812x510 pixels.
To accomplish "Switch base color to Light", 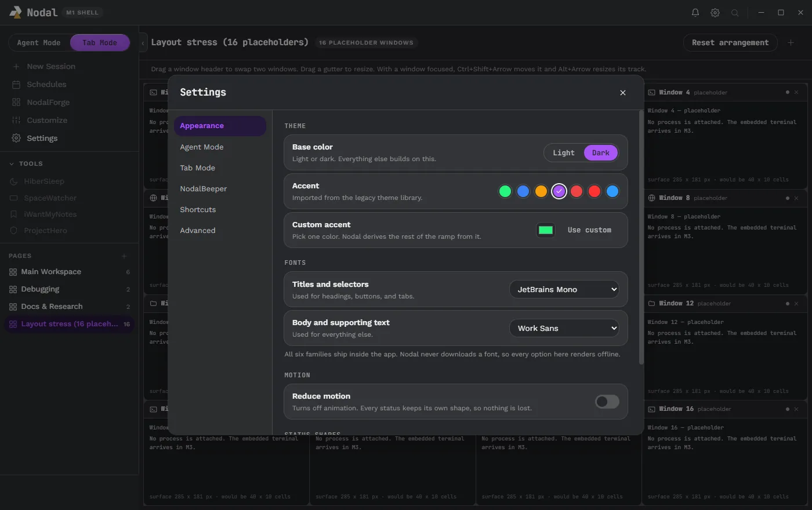I will pos(564,153).
